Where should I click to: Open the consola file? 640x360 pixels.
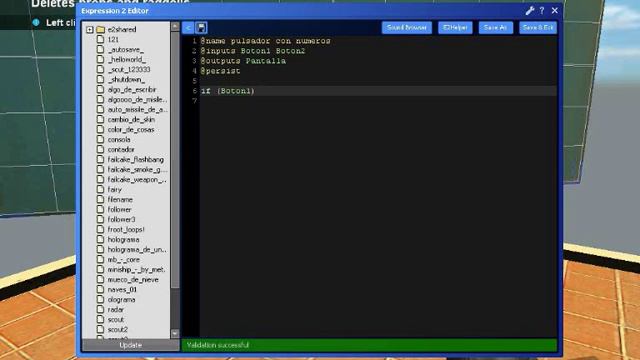(119, 140)
